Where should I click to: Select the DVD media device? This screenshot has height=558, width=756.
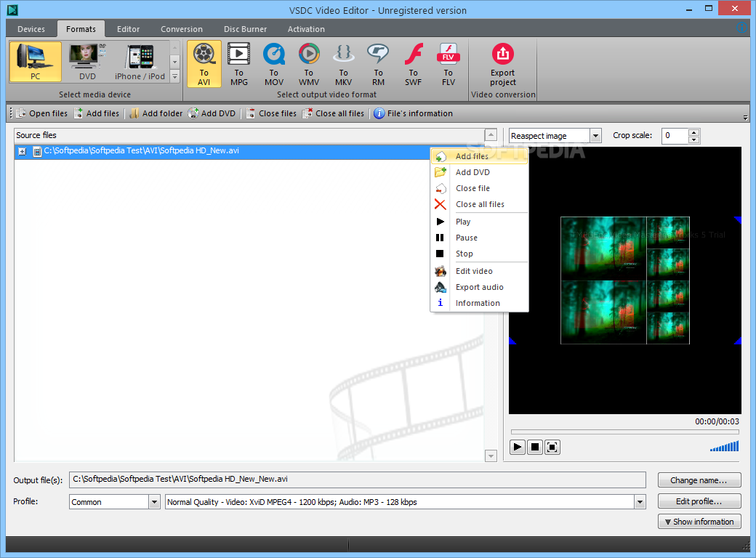point(87,61)
